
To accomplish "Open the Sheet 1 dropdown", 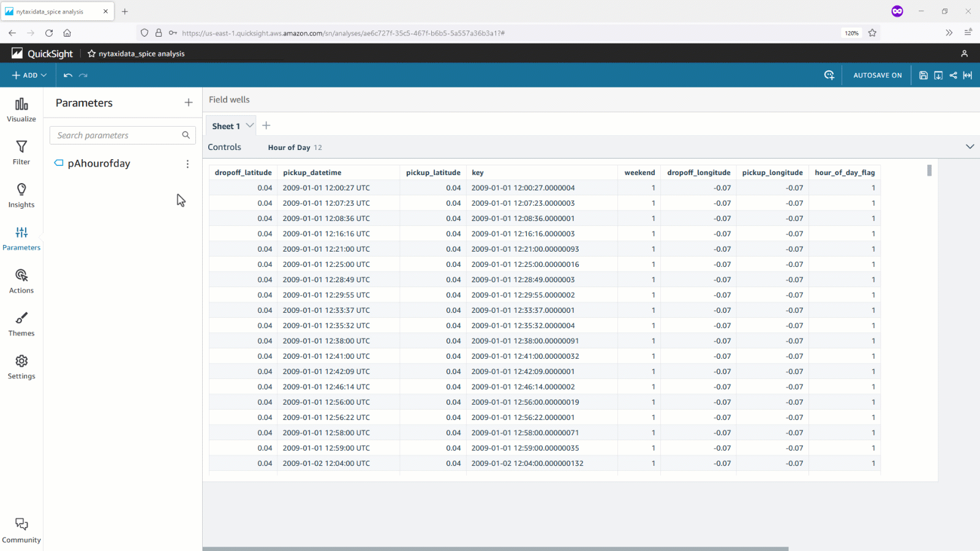I will click(250, 125).
